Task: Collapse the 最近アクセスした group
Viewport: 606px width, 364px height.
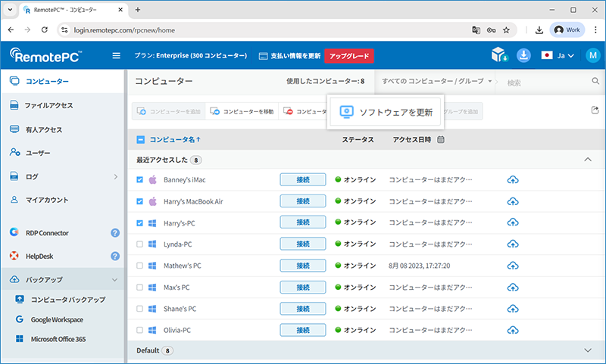Action: coord(588,159)
